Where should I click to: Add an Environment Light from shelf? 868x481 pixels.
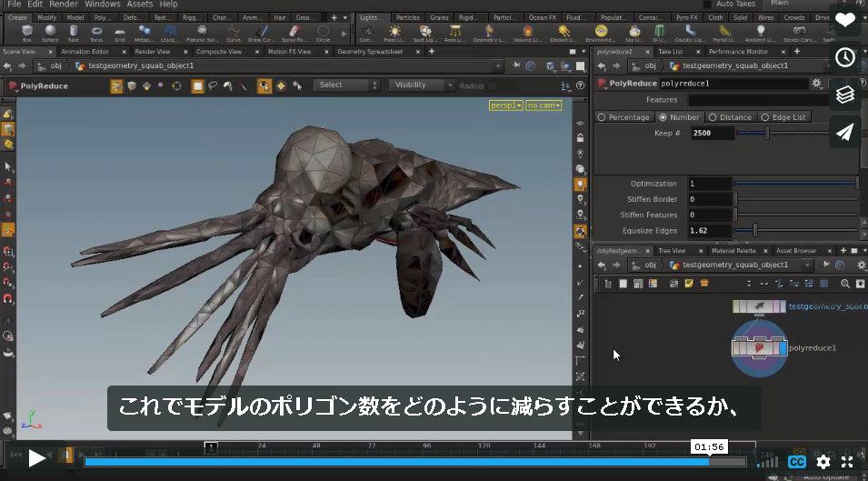601,33
